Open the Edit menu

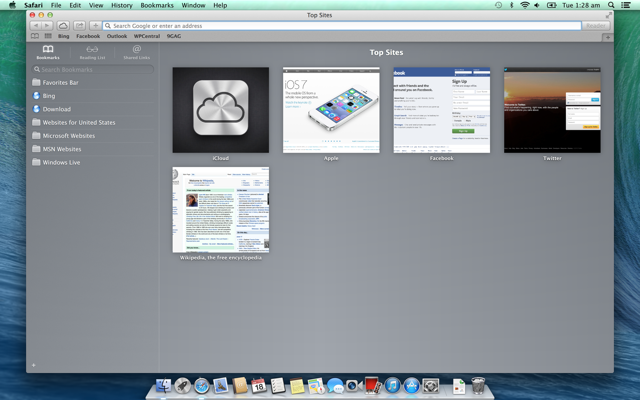coord(75,5)
